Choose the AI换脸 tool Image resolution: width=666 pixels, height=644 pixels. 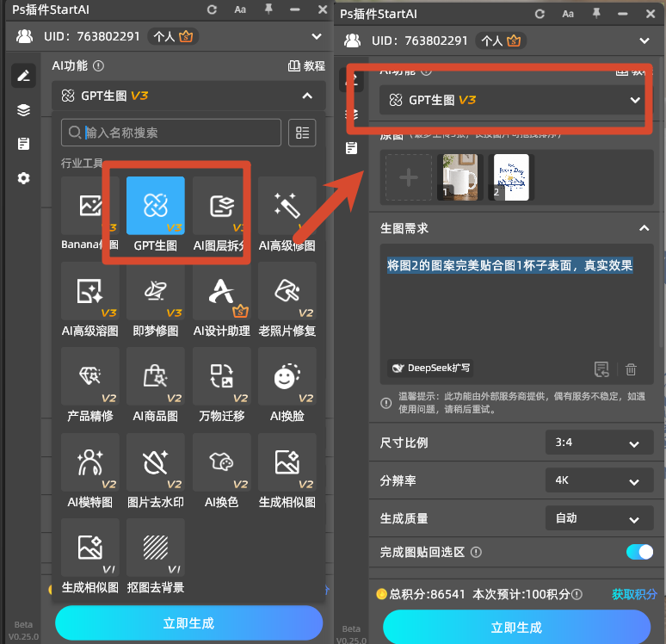click(287, 376)
